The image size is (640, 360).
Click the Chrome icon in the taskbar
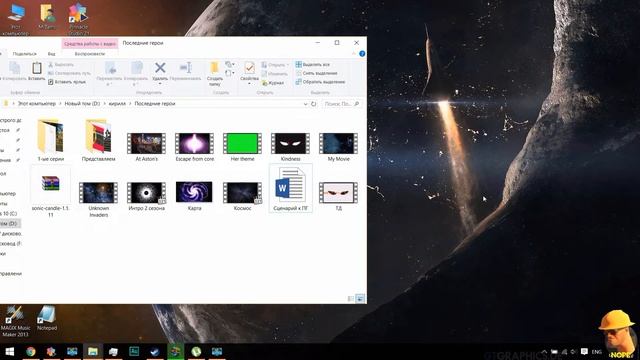(x=31, y=351)
